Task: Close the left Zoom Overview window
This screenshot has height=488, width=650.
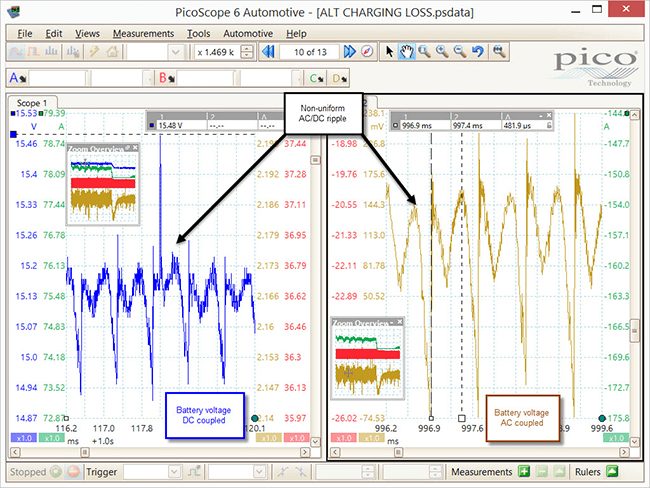Action: pos(135,147)
